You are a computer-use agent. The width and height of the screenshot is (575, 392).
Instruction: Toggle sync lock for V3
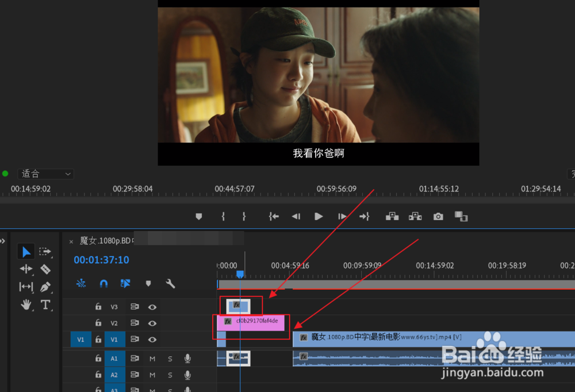[135, 306]
